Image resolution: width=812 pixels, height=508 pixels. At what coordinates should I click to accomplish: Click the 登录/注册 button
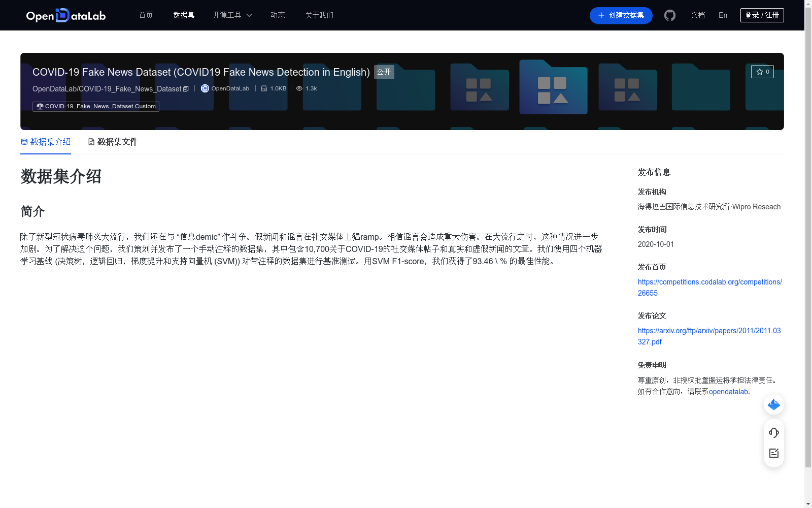[x=761, y=15]
